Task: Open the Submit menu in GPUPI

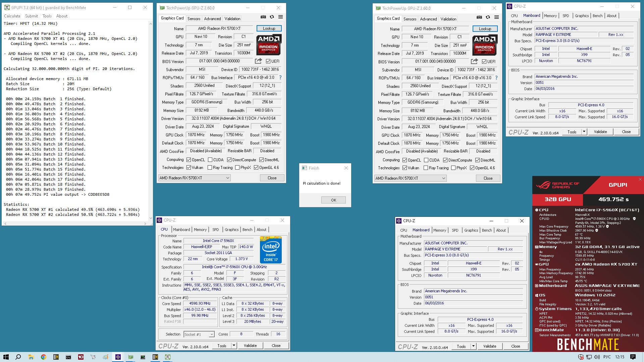Action: pyautogui.click(x=32, y=16)
